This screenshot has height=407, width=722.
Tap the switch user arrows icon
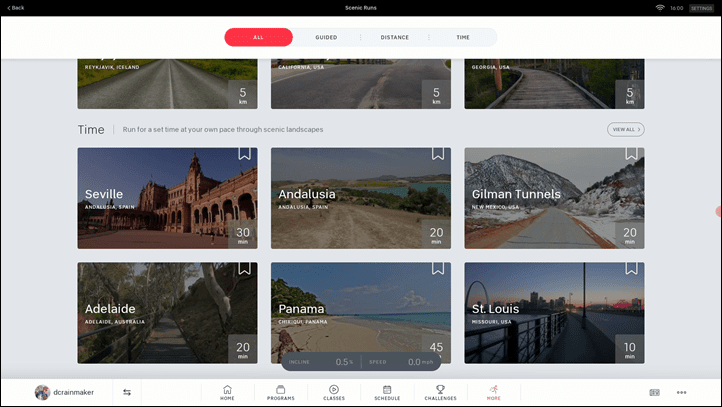coord(127,392)
